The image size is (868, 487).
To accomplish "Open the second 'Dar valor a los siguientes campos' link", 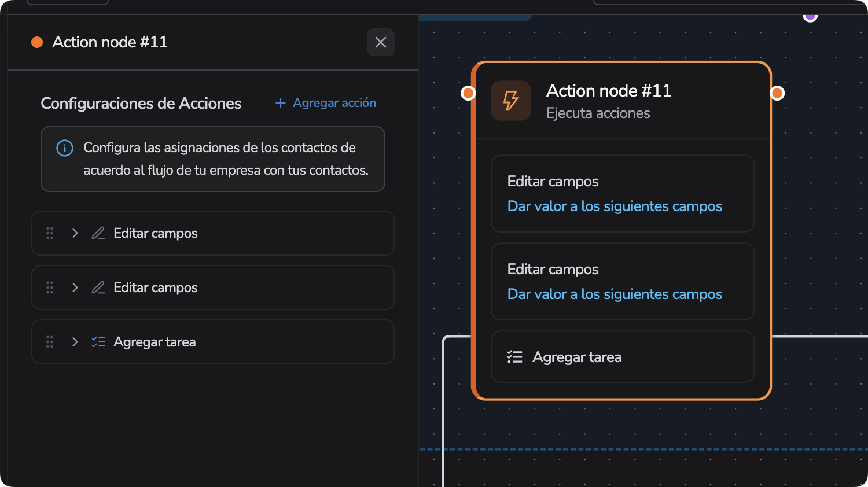I will pyautogui.click(x=615, y=294).
